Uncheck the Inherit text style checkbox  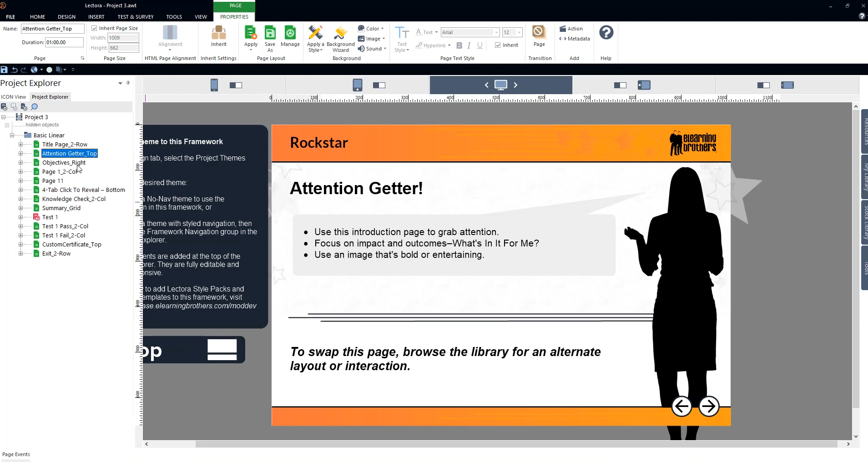(x=498, y=45)
